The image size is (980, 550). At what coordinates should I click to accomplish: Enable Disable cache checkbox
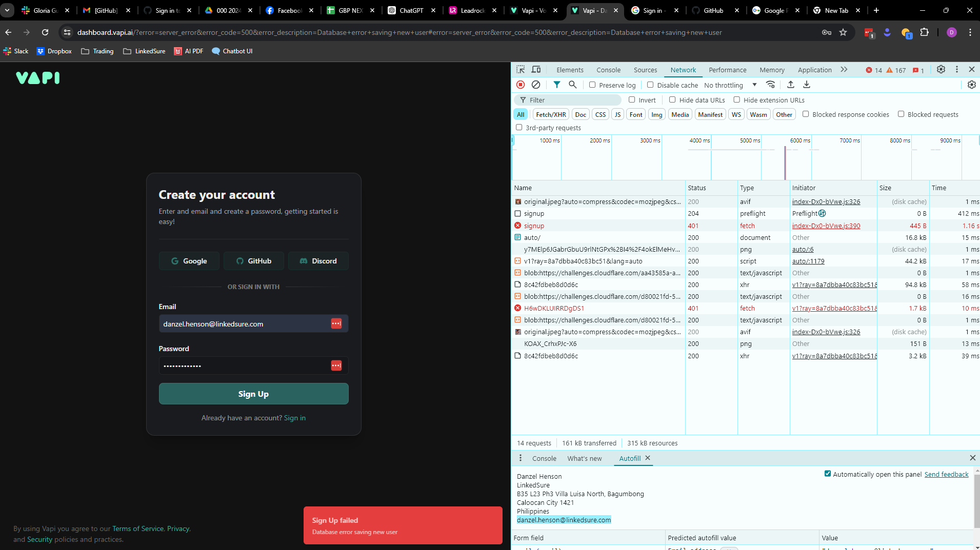tap(650, 85)
